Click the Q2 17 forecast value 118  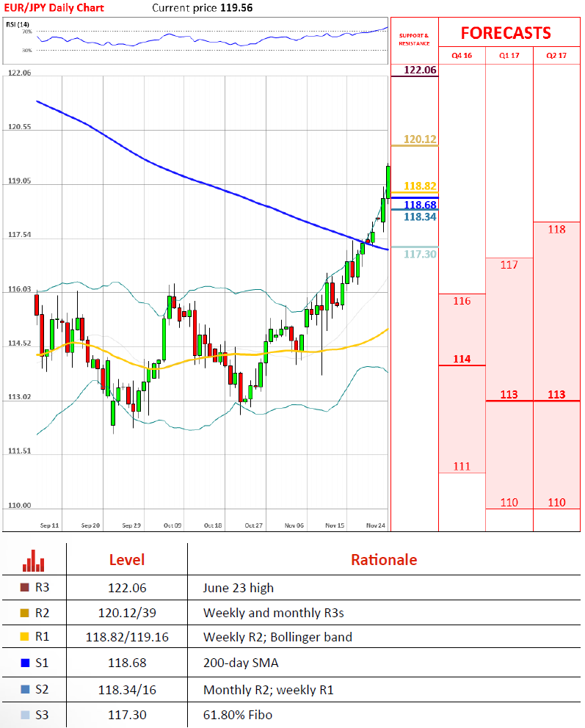tap(556, 229)
